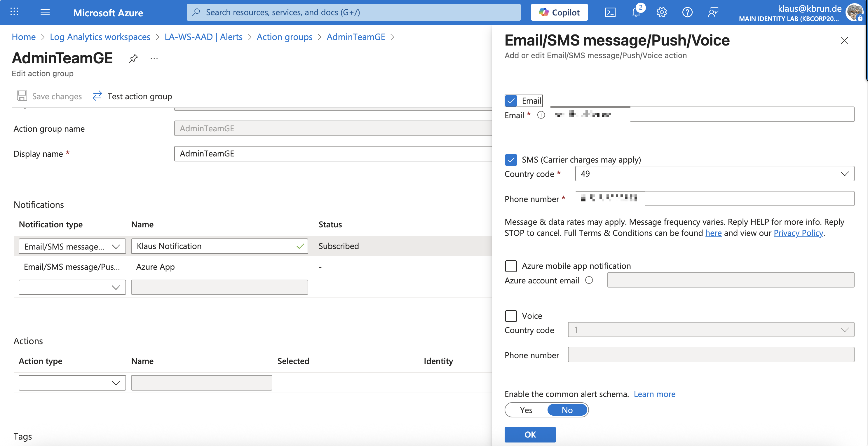Viewport: 868px width, 446px height.
Task: Open portal settings gear icon
Action: pos(661,13)
